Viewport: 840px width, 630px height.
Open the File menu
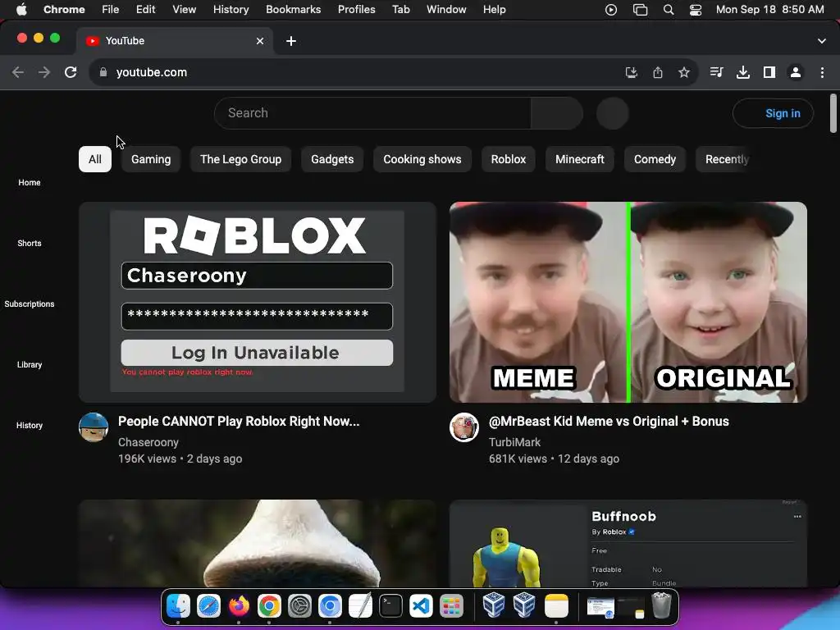pos(111,10)
